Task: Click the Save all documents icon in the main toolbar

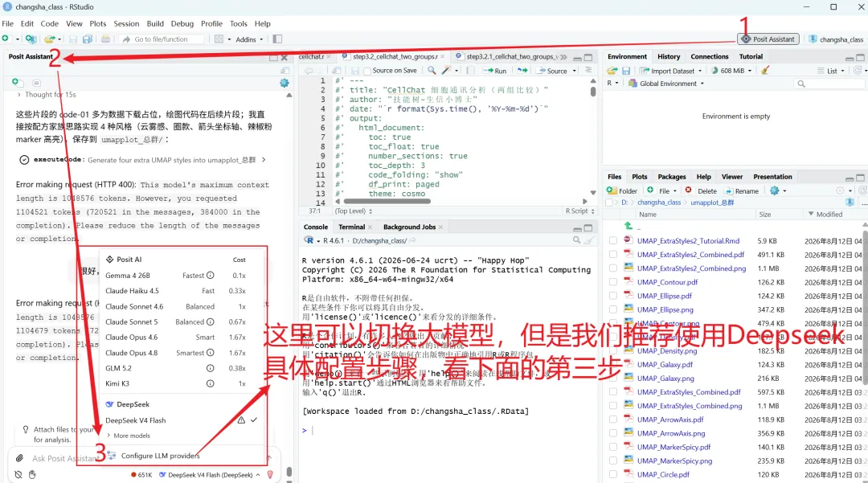Action: click(x=87, y=39)
